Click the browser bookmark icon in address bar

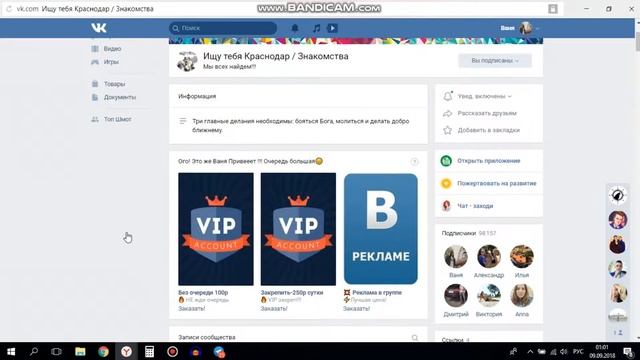pyautogui.click(x=553, y=9)
